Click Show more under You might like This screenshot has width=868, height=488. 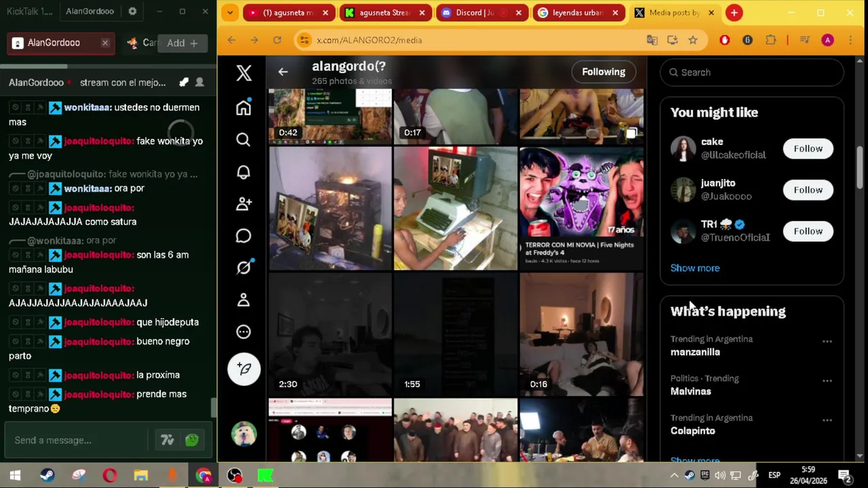[x=695, y=268]
